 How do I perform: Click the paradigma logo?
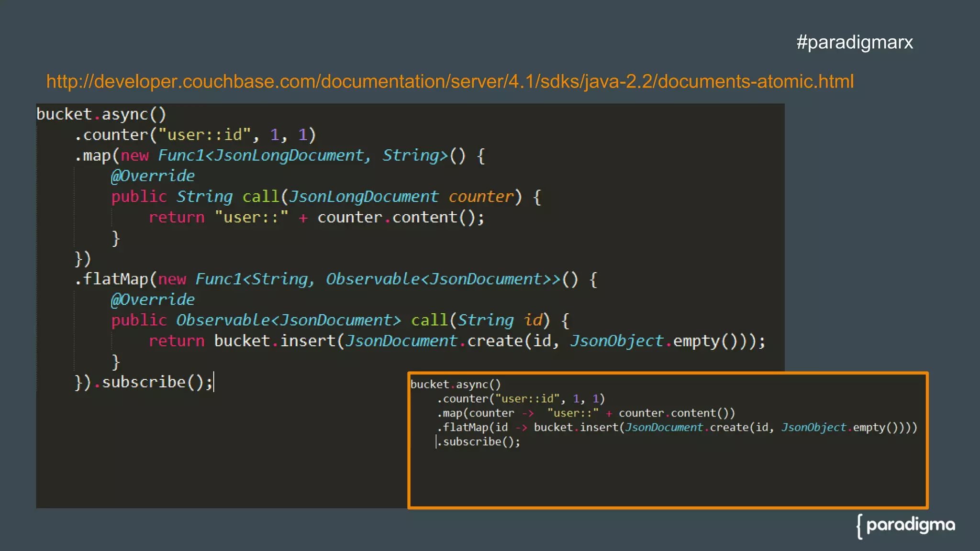click(906, 526)
